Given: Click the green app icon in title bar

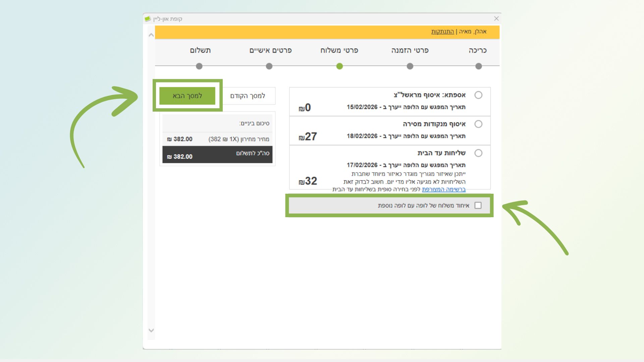Looking at the screenshot, I should [x=148, y=19].
